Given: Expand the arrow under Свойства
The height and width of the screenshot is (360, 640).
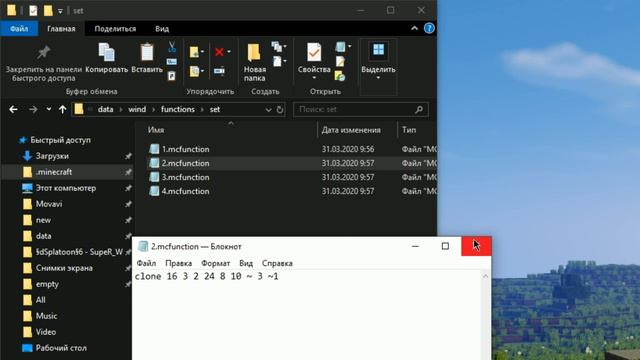Looking at the screenshot, I should tap(314, 78).
